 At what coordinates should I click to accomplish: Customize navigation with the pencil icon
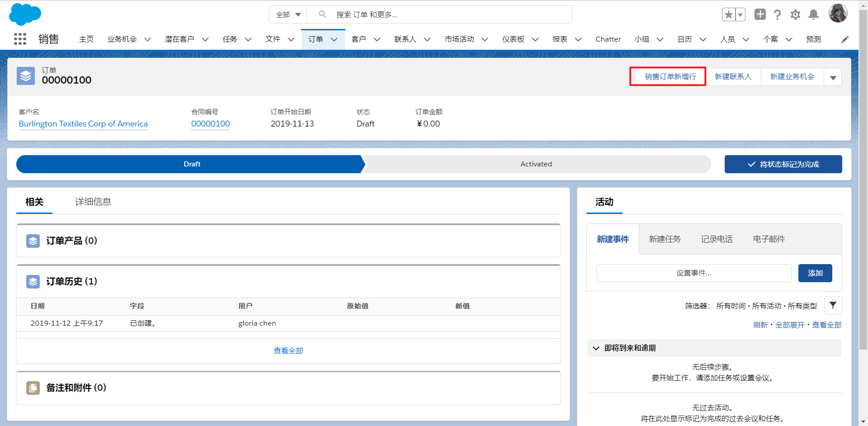click(845, 39)
